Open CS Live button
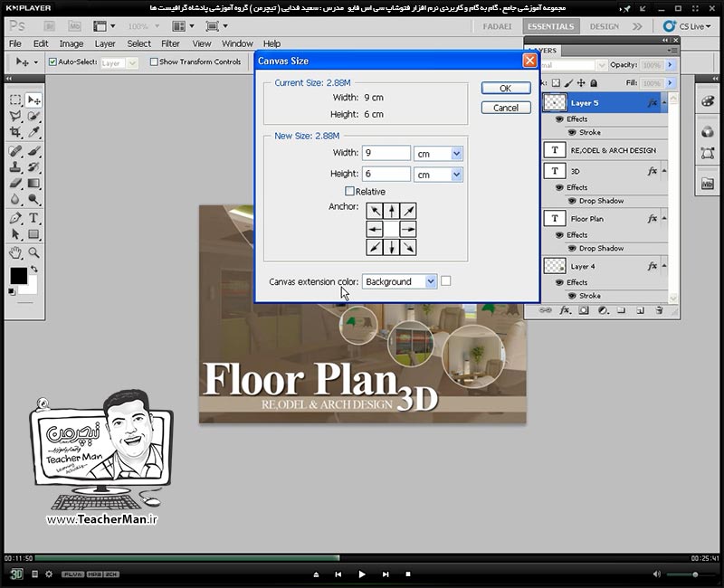The height and width of the screenshot is (588, 724). click(687, 26)
